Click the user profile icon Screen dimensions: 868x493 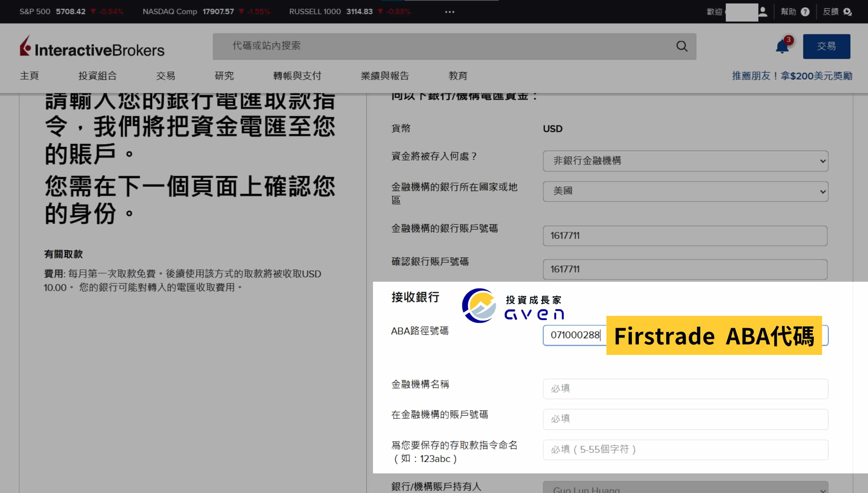pyautogui.click(x=763, y=11)
